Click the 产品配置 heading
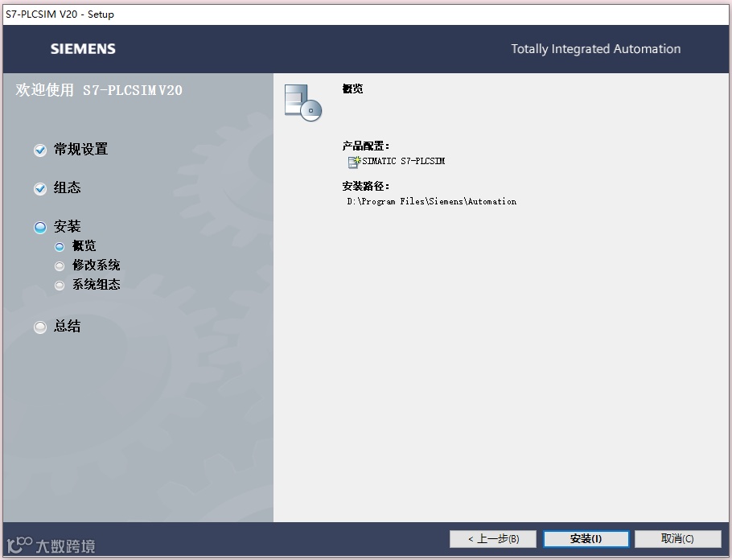This screenshot has width=732, height=560. tap(365, 146)
